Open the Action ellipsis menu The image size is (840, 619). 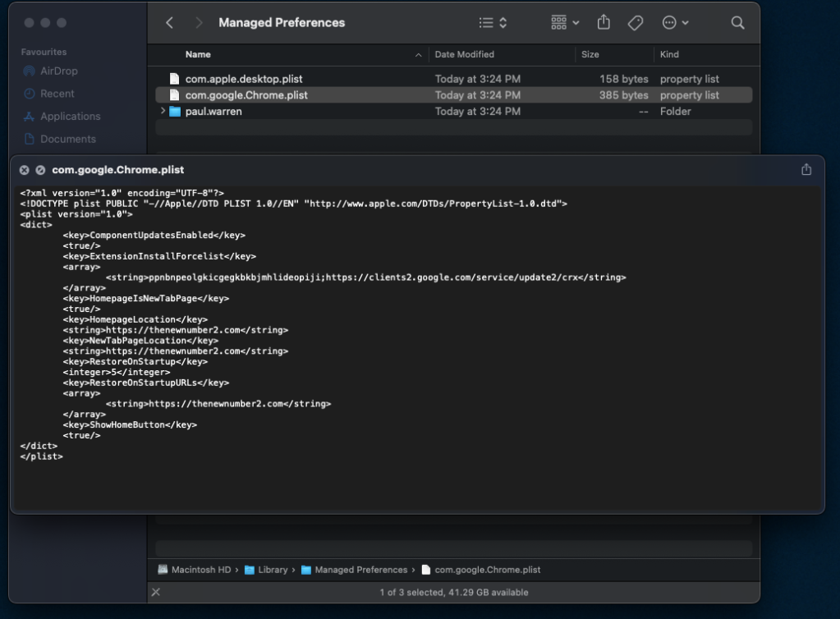click(x=675, y=22)
